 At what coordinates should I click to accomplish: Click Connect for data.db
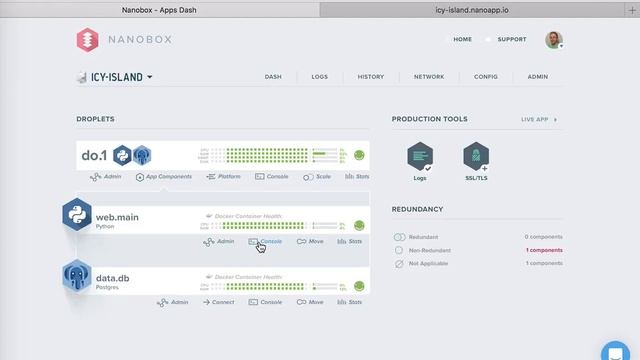click(219, 302)
